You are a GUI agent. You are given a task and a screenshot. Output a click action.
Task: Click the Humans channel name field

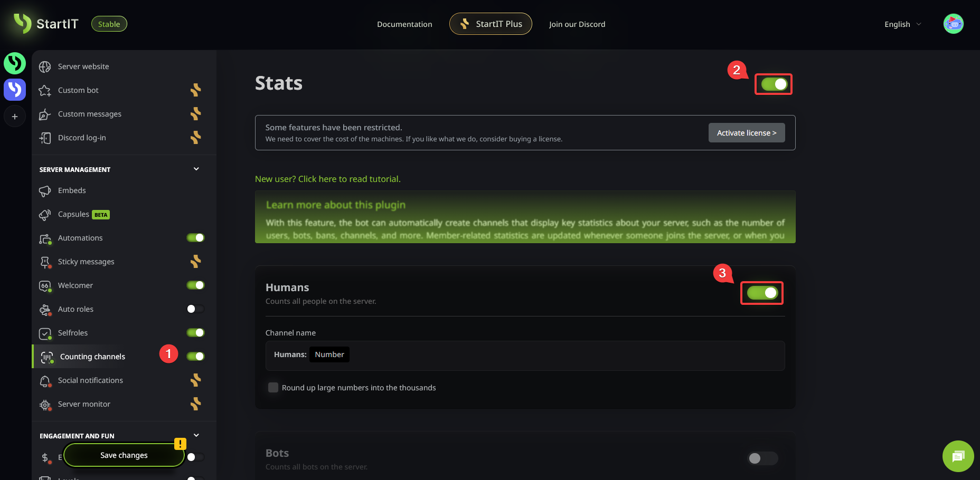click(x=560, y=355)
